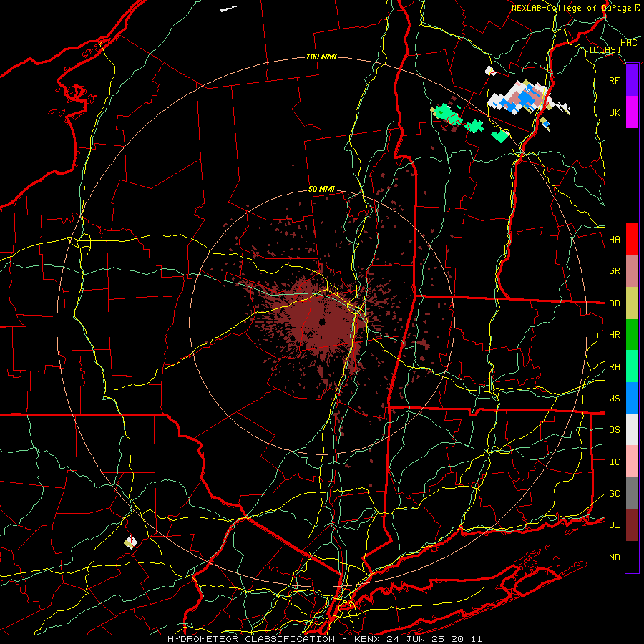Select the white DS legend swatch
The height and width of the screenshot is (644, 644).
[x=632, y=429]
